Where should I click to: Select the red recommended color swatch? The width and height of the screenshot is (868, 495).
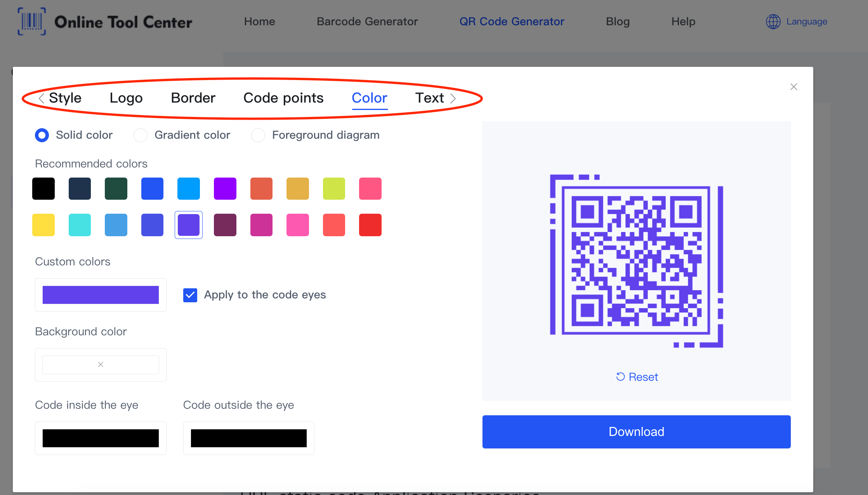tap(370, 224)
